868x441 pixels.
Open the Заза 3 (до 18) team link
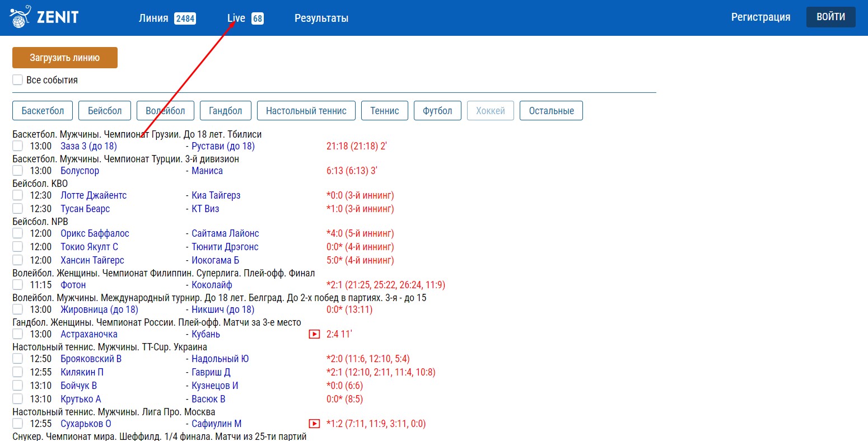88,146
